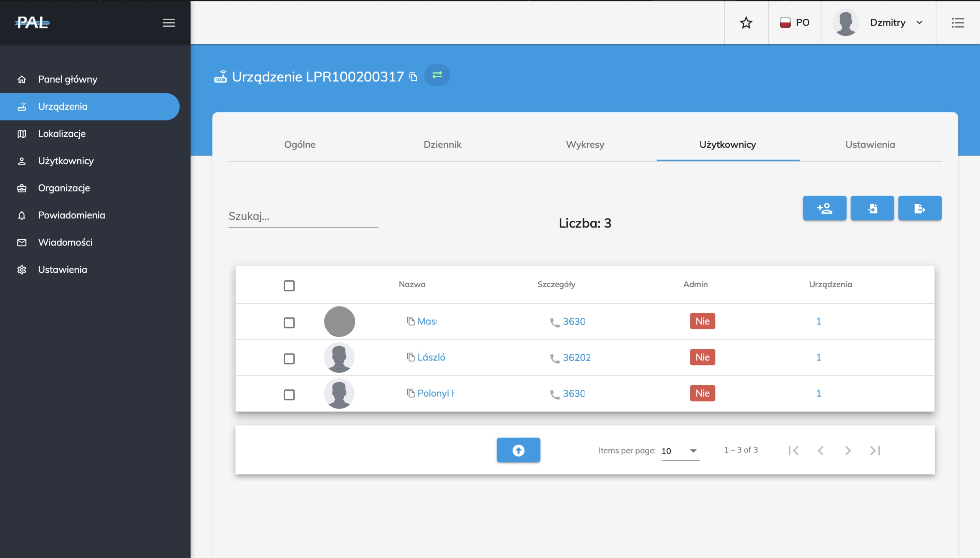Copy device ID LPR100200317 icon
Image resolution: width=980 pixels, height=558 pixels.
413,77
